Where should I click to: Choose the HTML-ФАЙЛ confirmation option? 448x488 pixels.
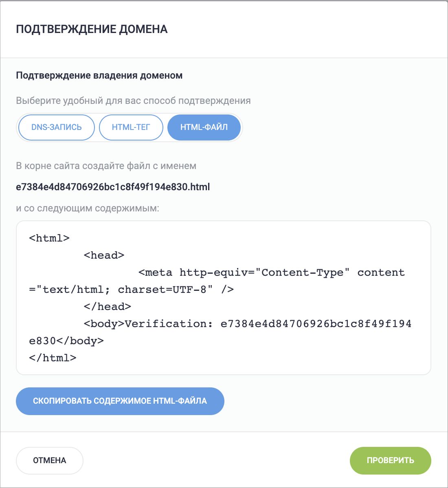point(204,127)
